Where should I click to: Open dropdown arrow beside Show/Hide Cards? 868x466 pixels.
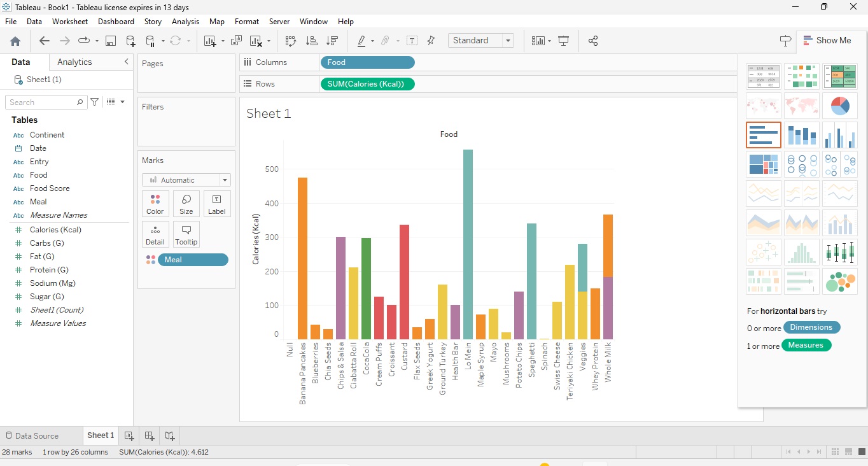pos(549,41)
